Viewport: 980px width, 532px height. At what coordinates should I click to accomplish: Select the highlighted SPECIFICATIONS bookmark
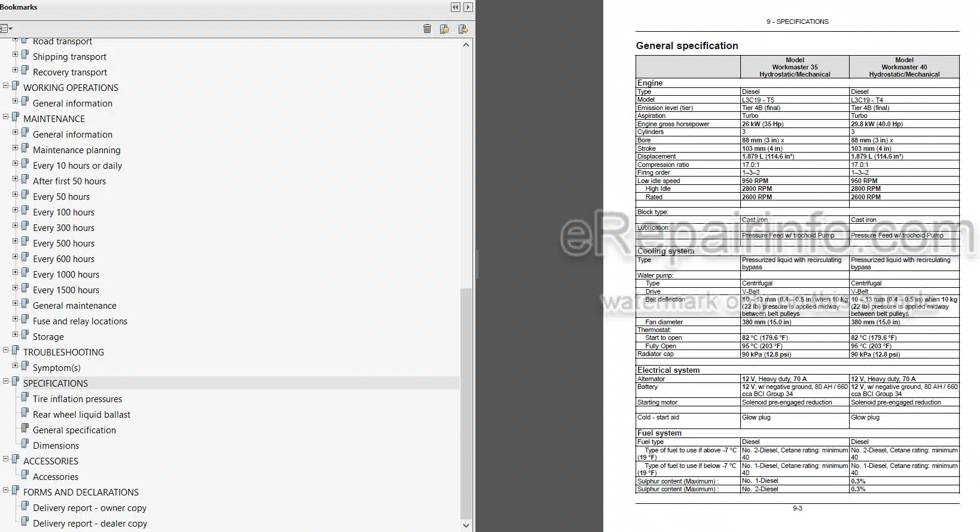point(56,384)
